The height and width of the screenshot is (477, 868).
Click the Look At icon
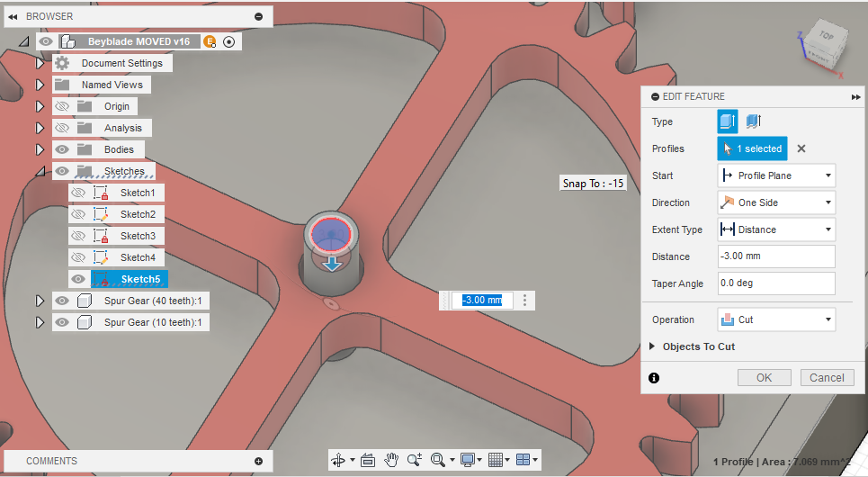click(x=368, y=460)
